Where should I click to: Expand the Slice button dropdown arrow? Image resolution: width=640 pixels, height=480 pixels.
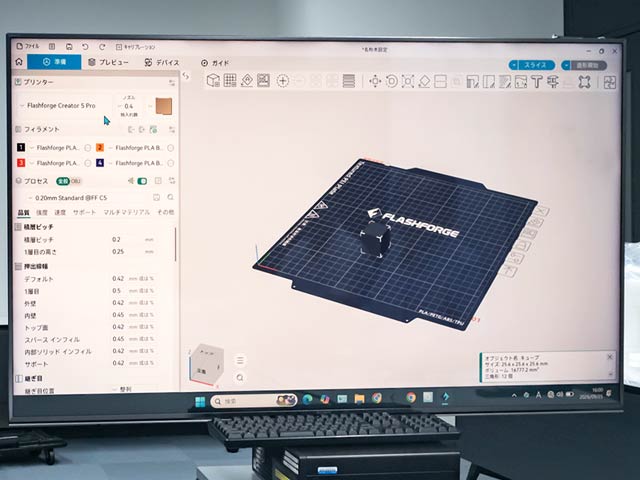click(x=514, y=65)
